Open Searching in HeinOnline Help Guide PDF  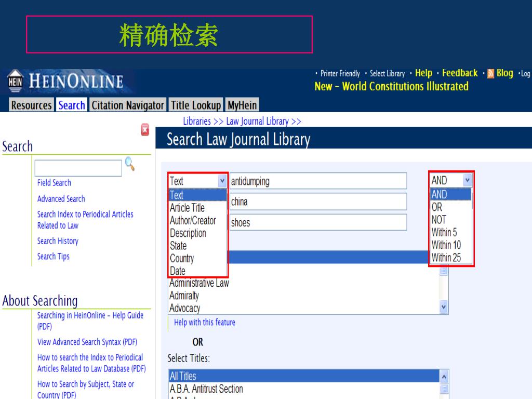click(x=90, y=321)
